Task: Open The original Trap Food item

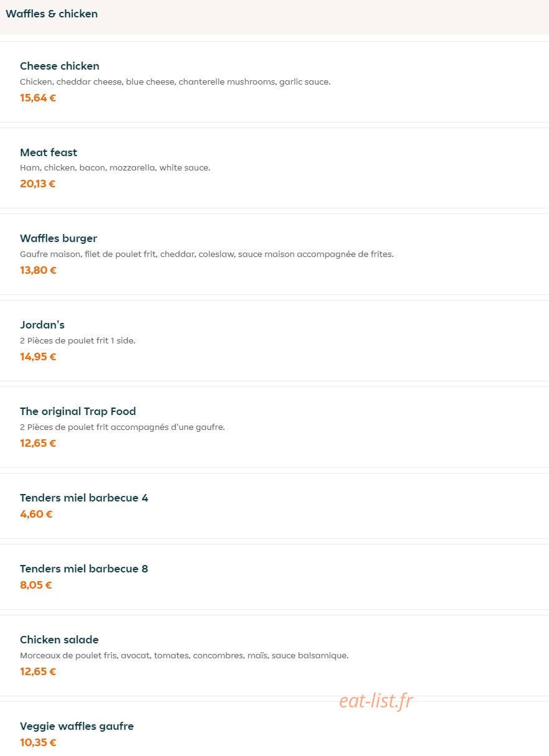Action: coord(274,427)
